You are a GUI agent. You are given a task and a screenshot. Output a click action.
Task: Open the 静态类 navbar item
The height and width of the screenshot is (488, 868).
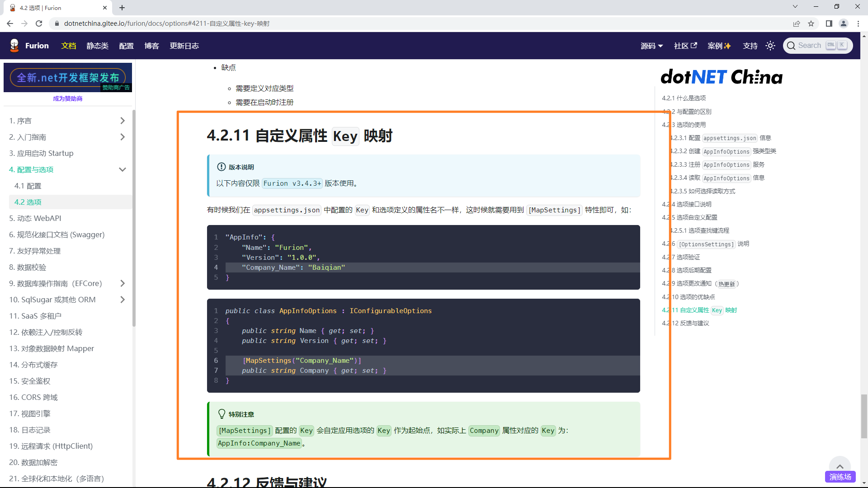(97, 46)
